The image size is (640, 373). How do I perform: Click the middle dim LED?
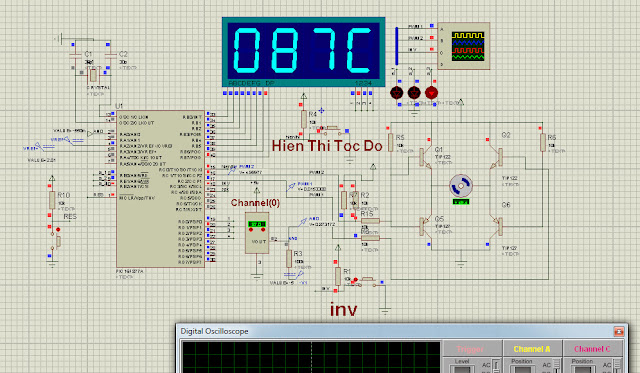click(x=414, y=93)
